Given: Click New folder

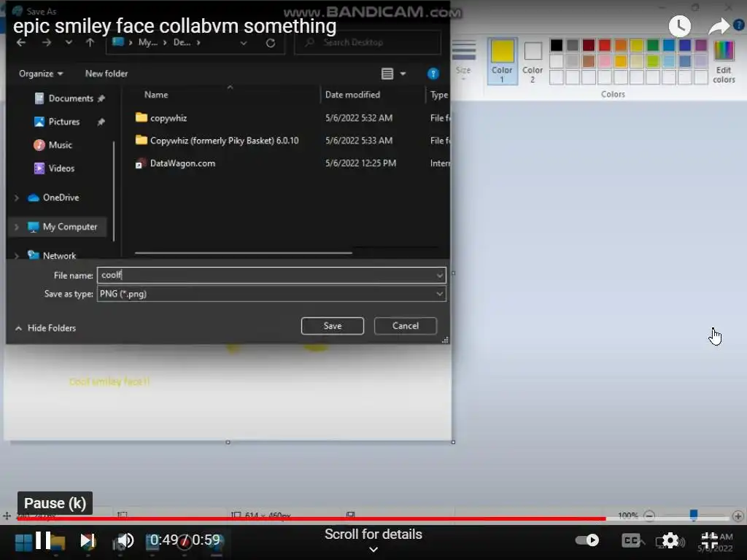Looking at the screenshot, I should (x=107, y=74).
